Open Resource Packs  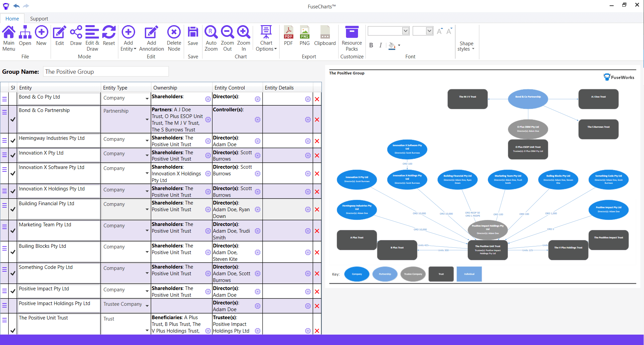[352, 38]
